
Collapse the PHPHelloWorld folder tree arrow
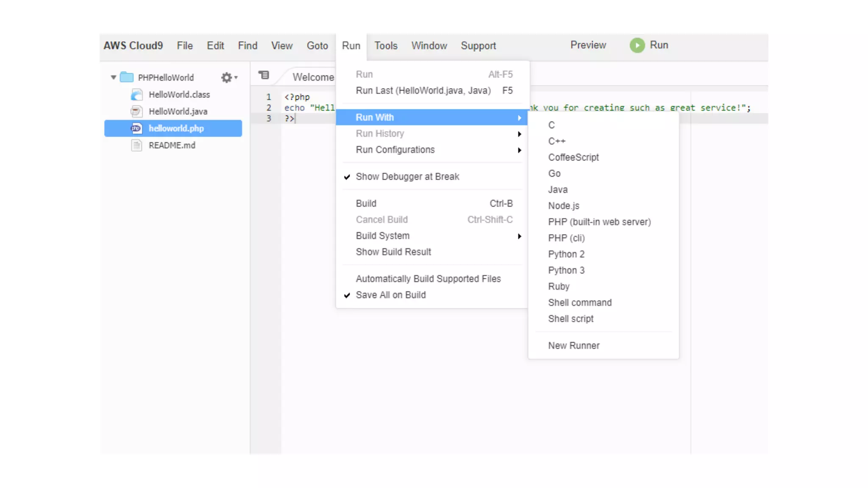point(113,78)
